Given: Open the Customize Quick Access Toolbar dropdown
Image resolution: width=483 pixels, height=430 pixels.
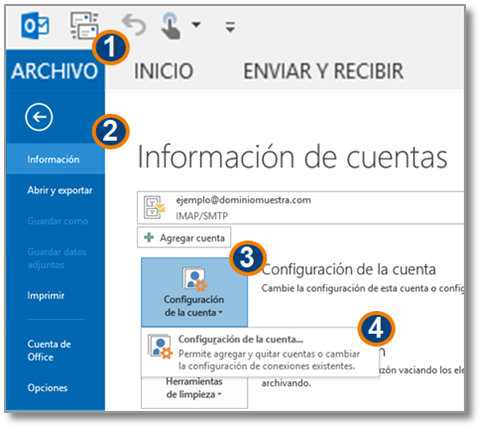Looking at the screenshot, I should 230,27.
